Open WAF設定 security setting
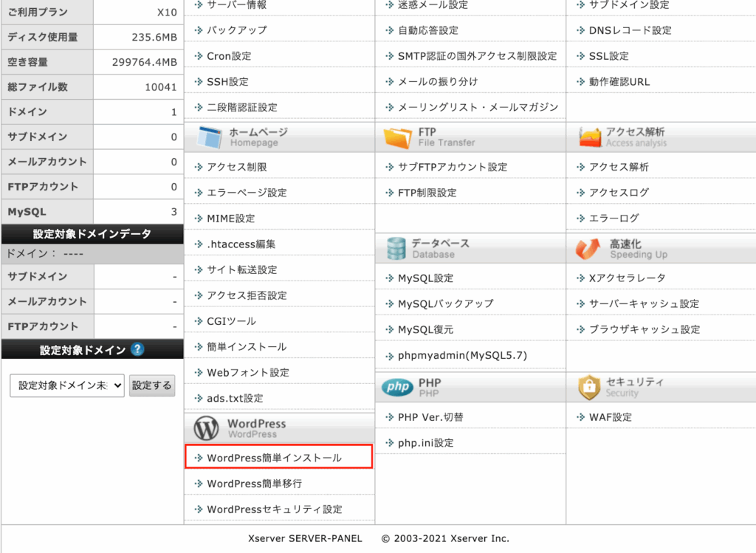The height and width of the screenshot is (553, 756). pyautogui.click(x=610, y=417)
